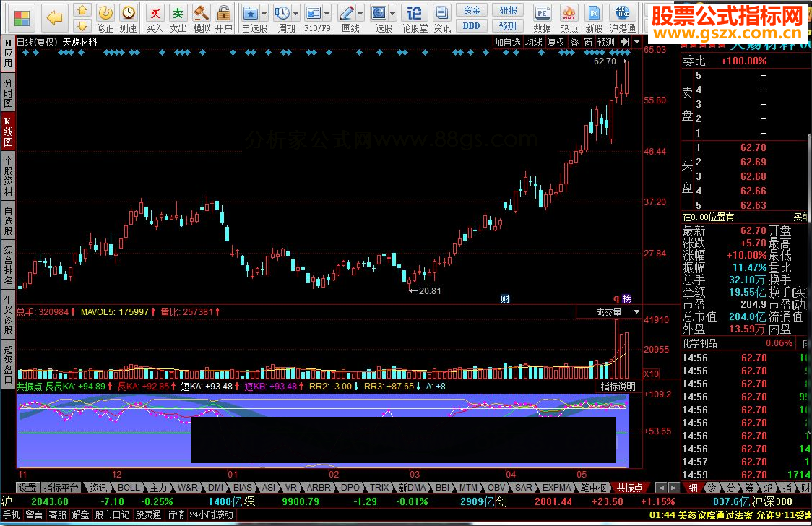Toggle 均线 moving averages display

pyautogui.click(x=533, y=42)
